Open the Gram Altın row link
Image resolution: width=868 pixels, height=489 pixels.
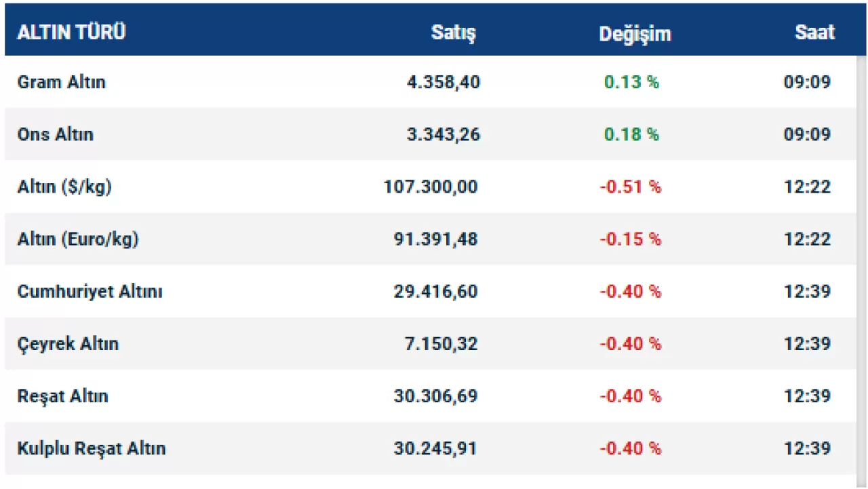[62, 82]
